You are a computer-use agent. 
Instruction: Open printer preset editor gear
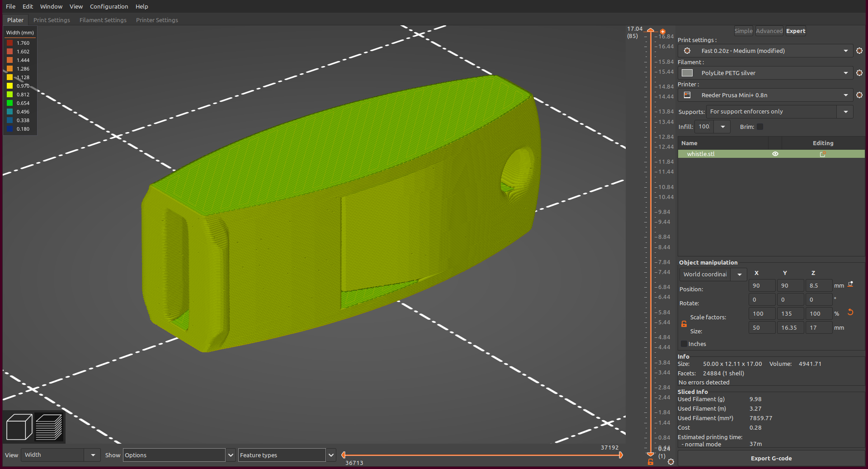pyautogui.click(x=859, y=95)
